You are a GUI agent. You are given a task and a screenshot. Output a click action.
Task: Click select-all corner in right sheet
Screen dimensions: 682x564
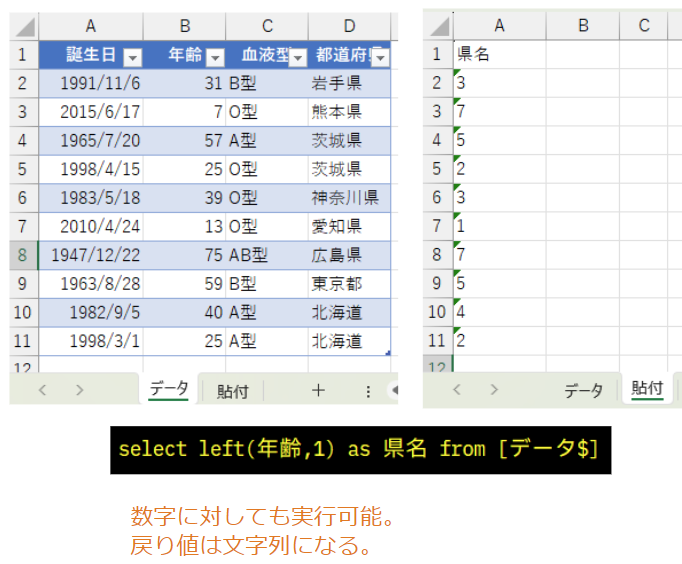(x=439, y=27)
